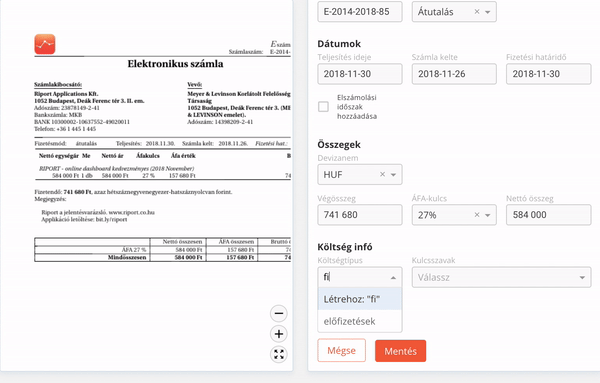The image size is (600, 383).
Task: Click the Fizetési határidő date field
Action: [548, 74]
